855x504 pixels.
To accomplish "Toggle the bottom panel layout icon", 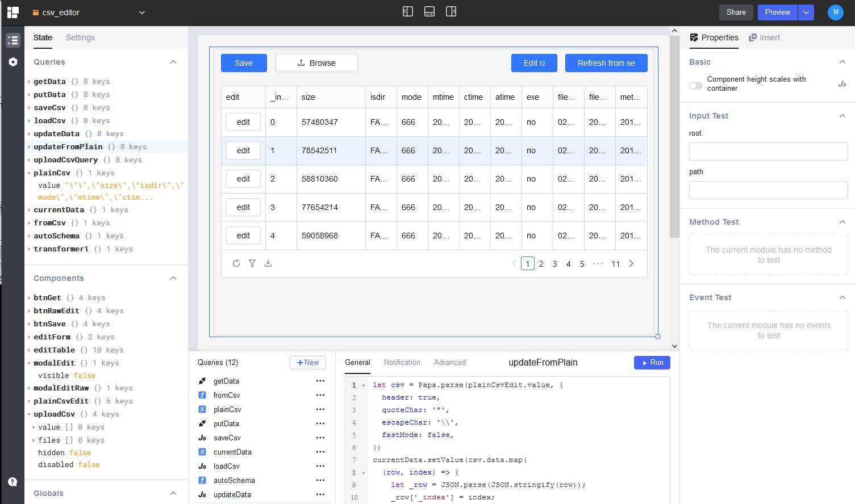I will coord(429,11).
